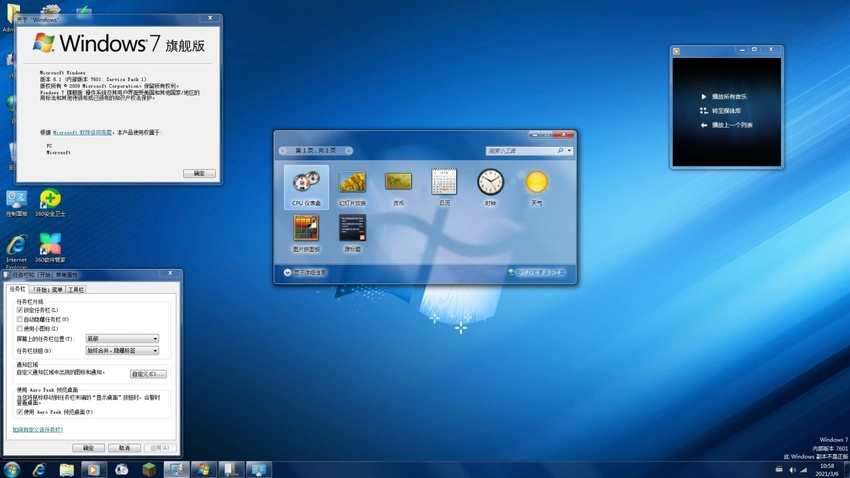This screenshot has width=850, height=478.
Task: Enable 自动隐藏任务栏 checkbox
Action: point(20,319)
